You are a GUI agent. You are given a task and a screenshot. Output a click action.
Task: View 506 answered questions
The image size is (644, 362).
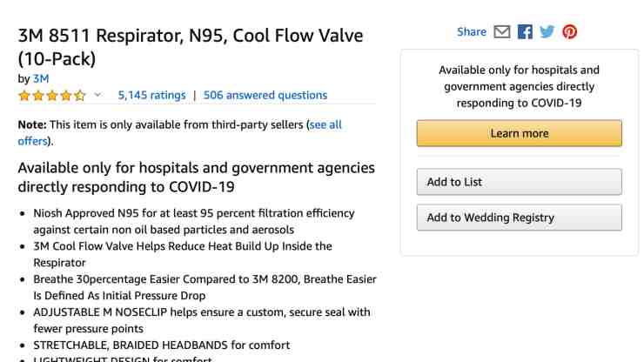[x=265, y=96]
